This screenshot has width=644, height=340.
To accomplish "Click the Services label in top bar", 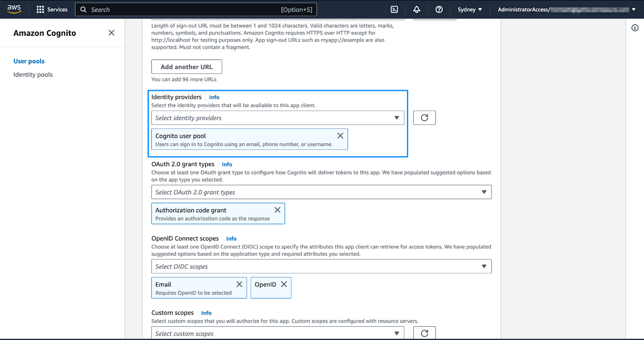I will coord(58,9).
